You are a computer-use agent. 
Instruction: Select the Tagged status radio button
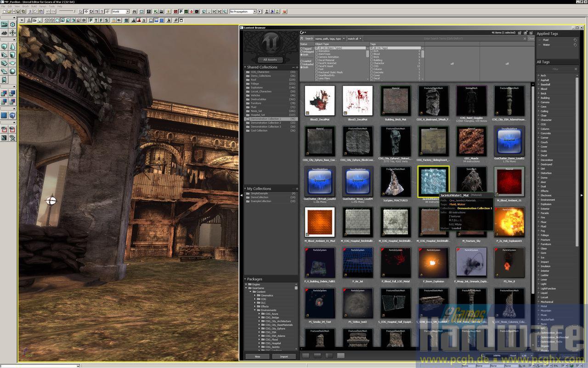[x=301, y=49]
